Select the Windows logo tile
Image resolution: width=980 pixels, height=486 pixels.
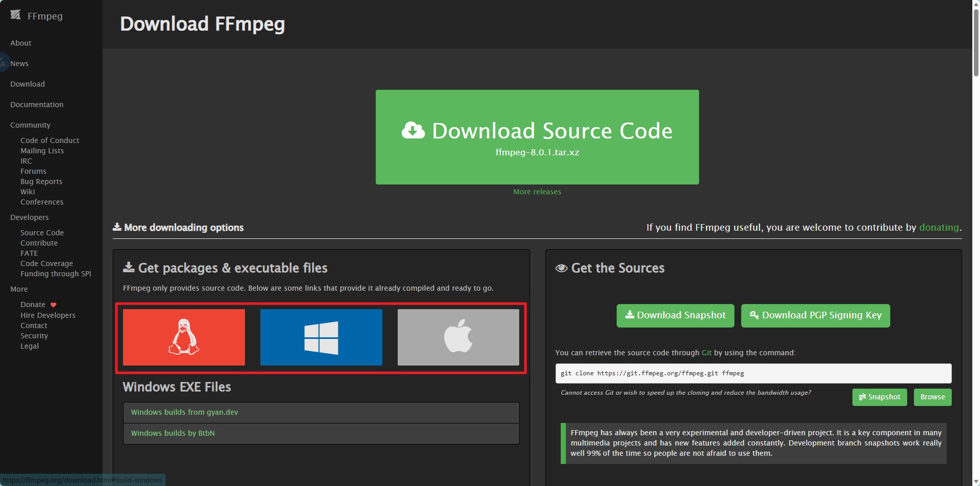click(321, 337)
